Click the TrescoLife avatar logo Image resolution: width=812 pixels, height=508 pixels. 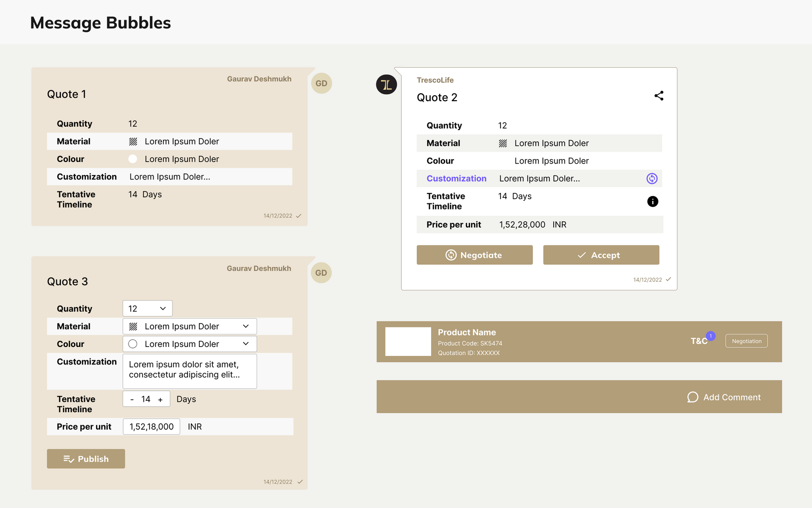tap(386, 85)
